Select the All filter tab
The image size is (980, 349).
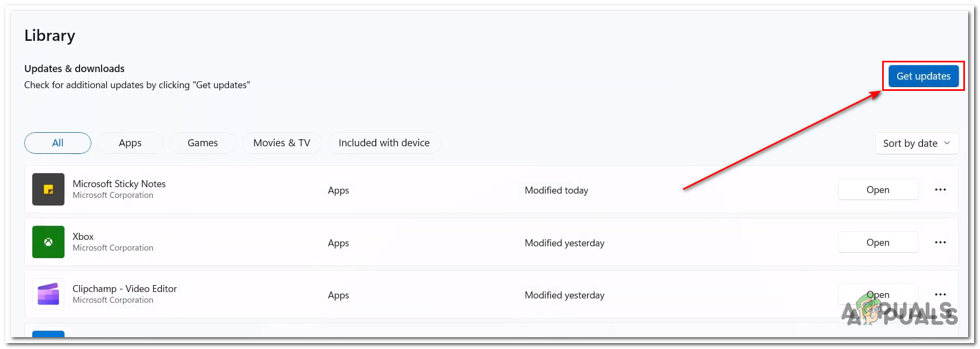(x=58, y=143)
